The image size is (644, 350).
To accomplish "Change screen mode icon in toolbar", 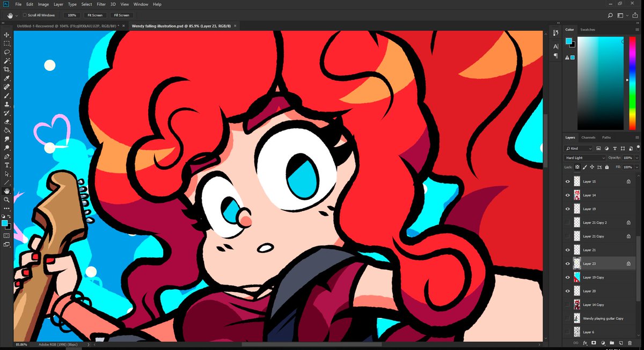I will coord(6,245).
